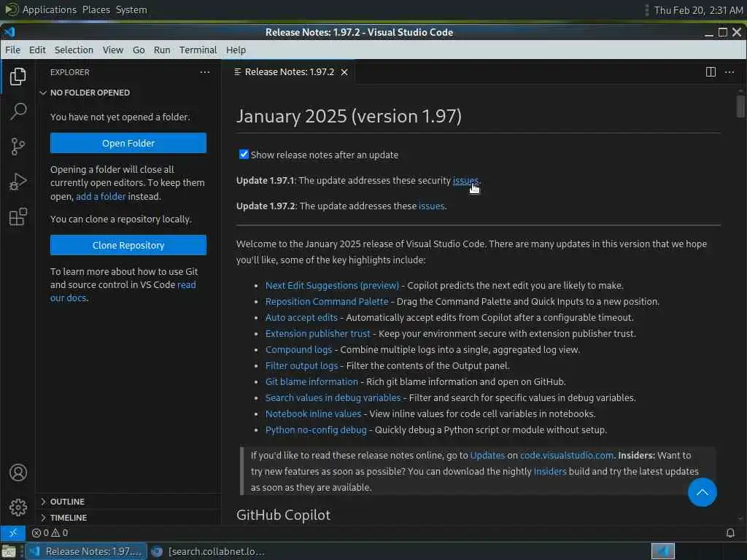This screenshot has width=747, height=560.
Task: Open the File menu
Action: point(12,50)
